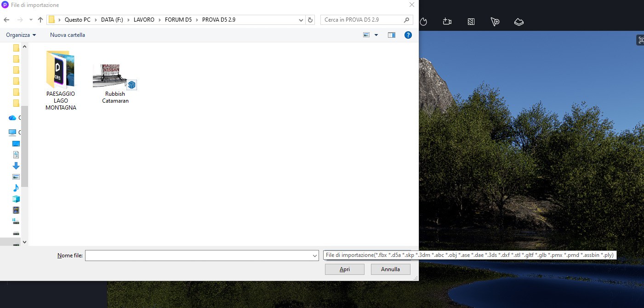This screenshot has width=644, height=308.
Task: Click the cursor-plus placement tool icon
Action: [x=495, y=22]
